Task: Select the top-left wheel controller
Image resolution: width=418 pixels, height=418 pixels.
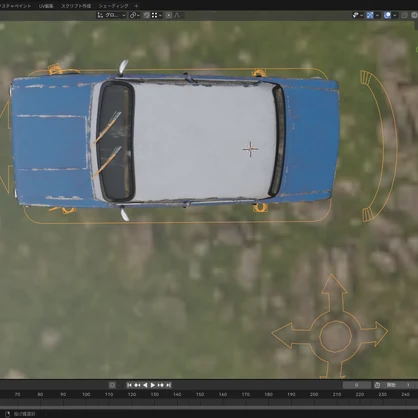Action: point(56,69)
